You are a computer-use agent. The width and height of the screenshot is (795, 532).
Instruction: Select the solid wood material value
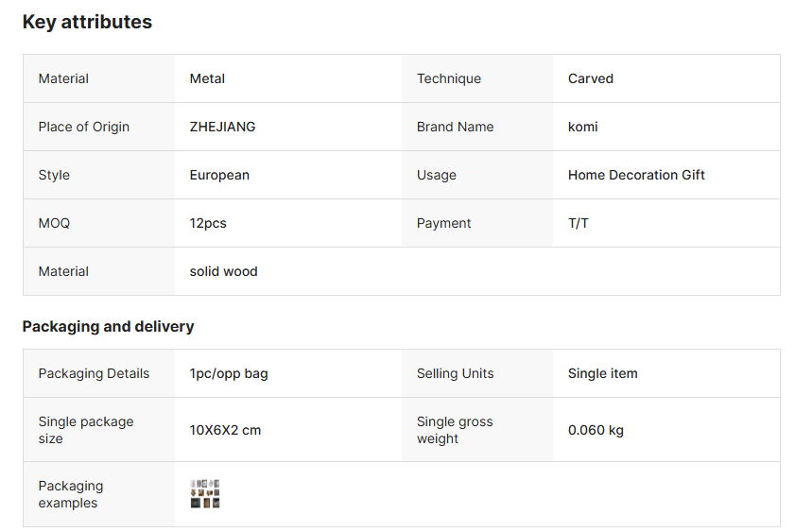[223, 271]
